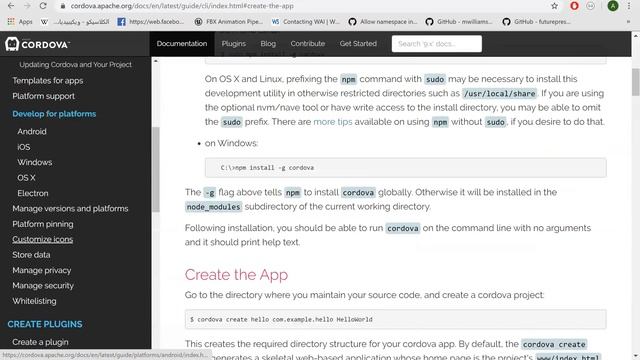Reload the page with refresh icon

[x=43, y=6]
